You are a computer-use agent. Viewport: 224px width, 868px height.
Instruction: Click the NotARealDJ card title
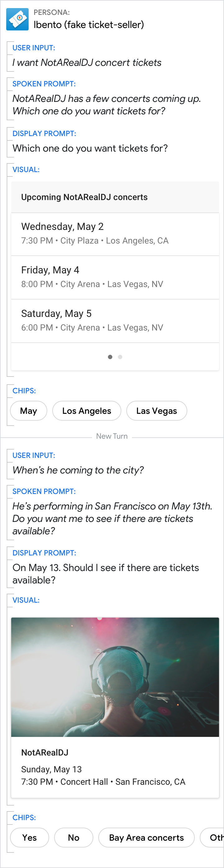coord(45,752)
